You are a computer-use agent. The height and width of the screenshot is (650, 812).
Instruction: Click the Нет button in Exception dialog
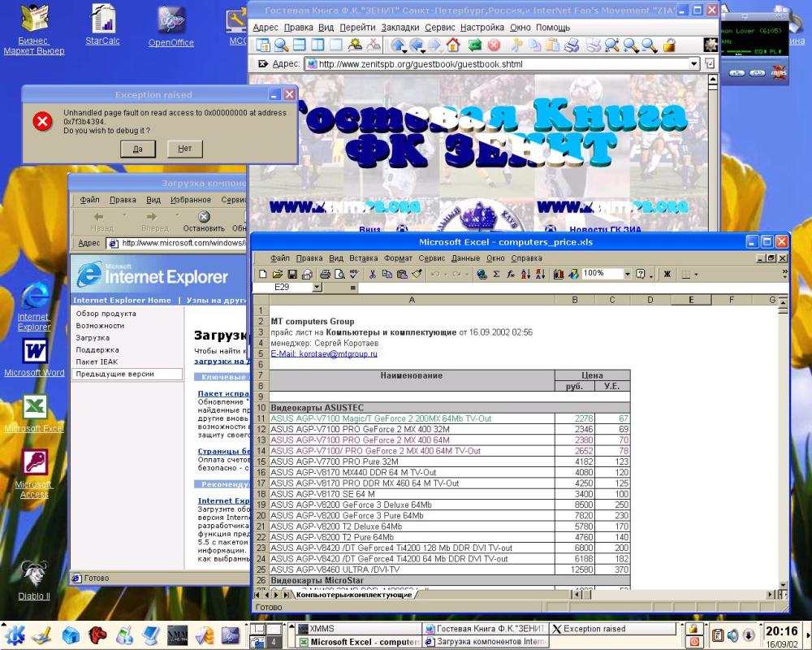[185, 149]
